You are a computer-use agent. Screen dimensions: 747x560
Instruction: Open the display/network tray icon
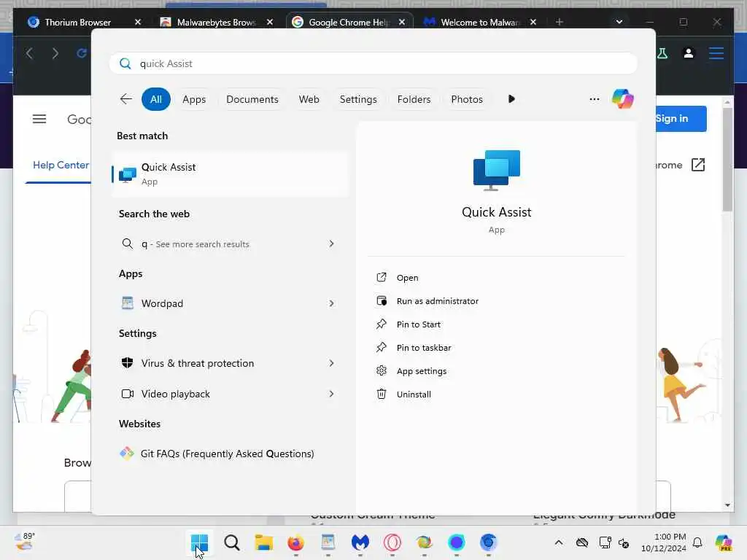(x=605, y=542)
